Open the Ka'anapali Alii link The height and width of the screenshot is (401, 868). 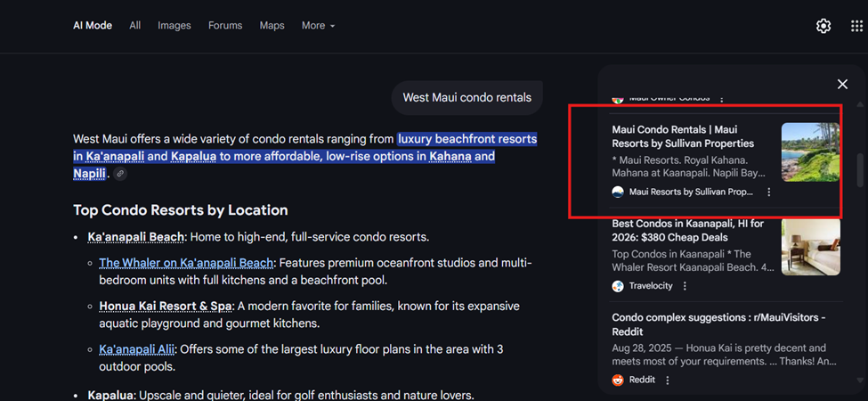(x=137, y=349)
